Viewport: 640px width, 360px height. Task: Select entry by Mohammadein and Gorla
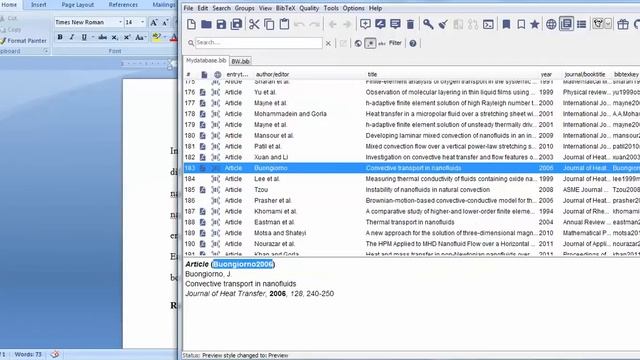coord(411,114)
